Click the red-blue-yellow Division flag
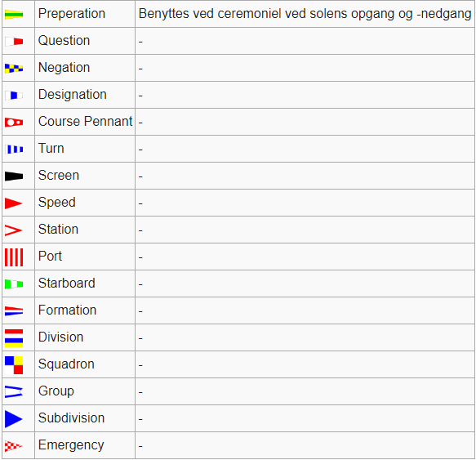476x460 pixels. click(x=14, y=338)
